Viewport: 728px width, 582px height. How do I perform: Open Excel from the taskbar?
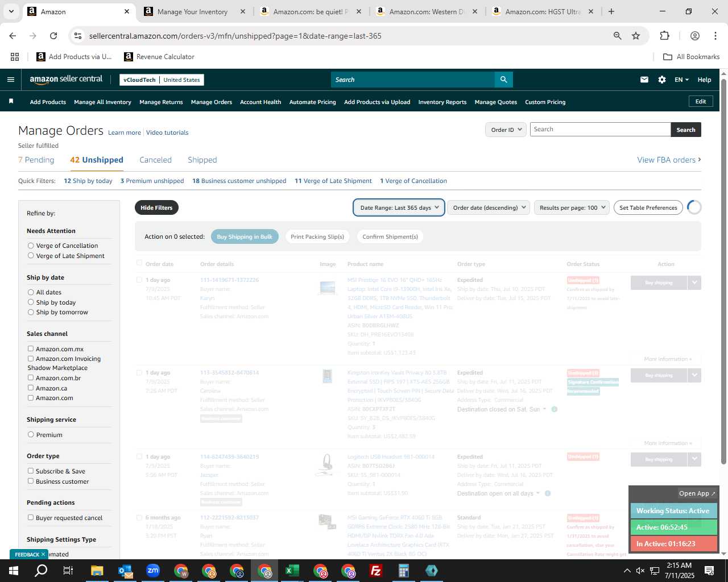(292, 571)
